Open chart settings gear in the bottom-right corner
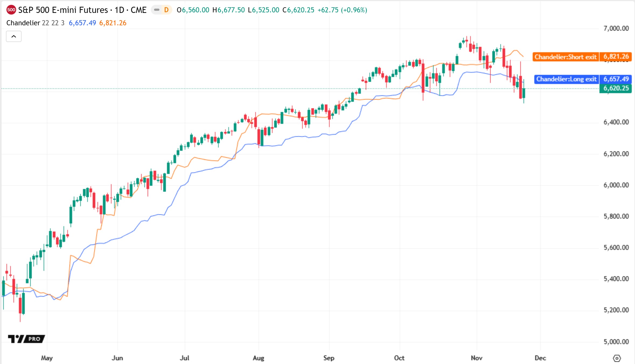Screen dimensions: 635x364 point(617,358)
